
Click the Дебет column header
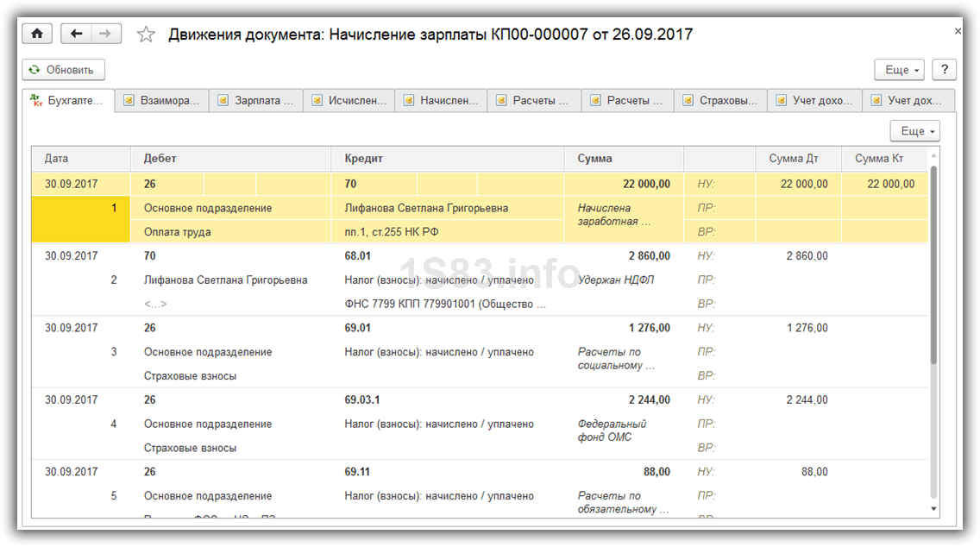[x=230, y=159]
